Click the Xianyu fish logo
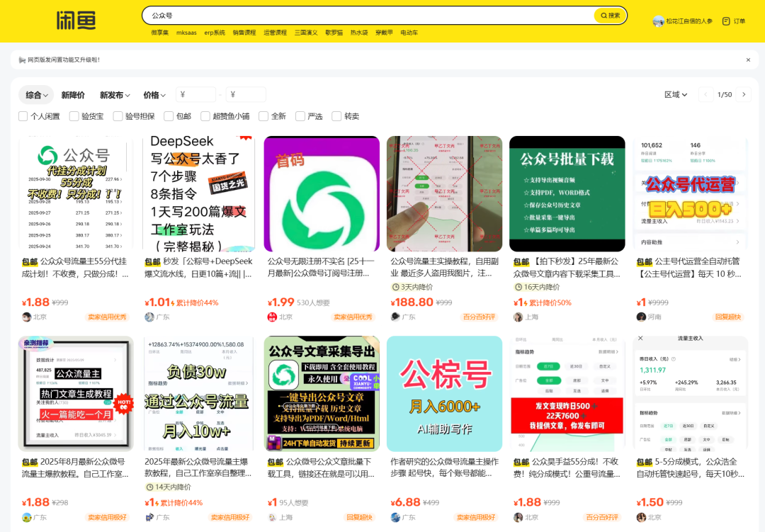 click(x=77, y=21)
